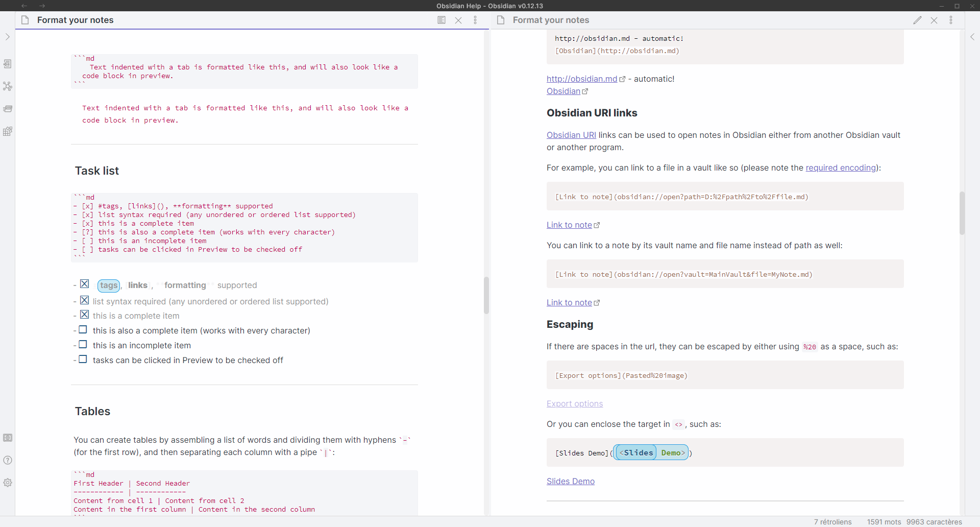Click the '7 rétroliens' backlinks status
Viewport: 980px width, 527px height.
click(833, 522)
